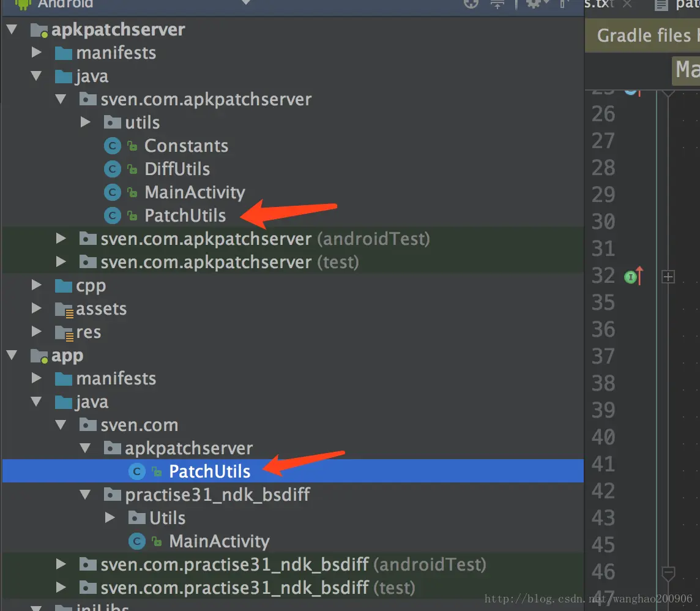Switch to the s.txt editor tab
This screenshot has width=700, height=611.
coord(599,4)
